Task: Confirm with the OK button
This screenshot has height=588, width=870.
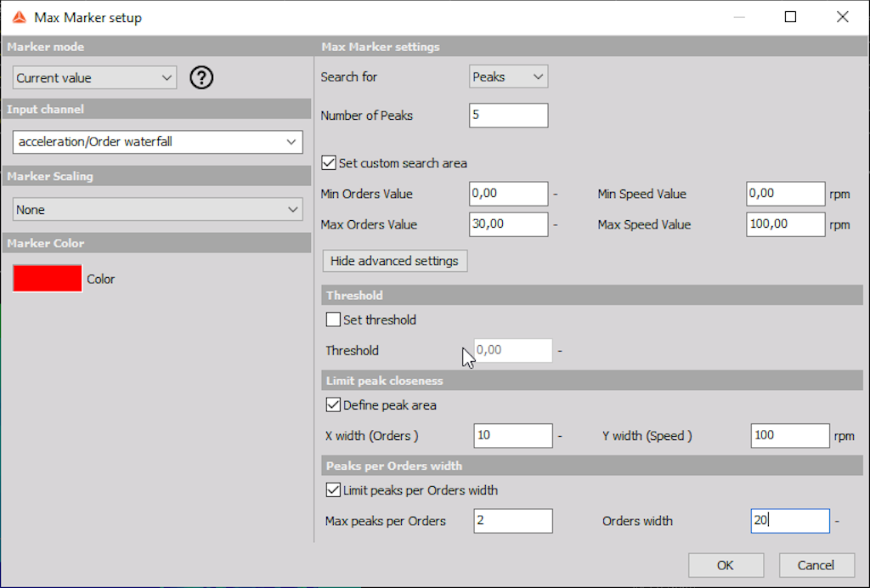Action: pos(726,565)
